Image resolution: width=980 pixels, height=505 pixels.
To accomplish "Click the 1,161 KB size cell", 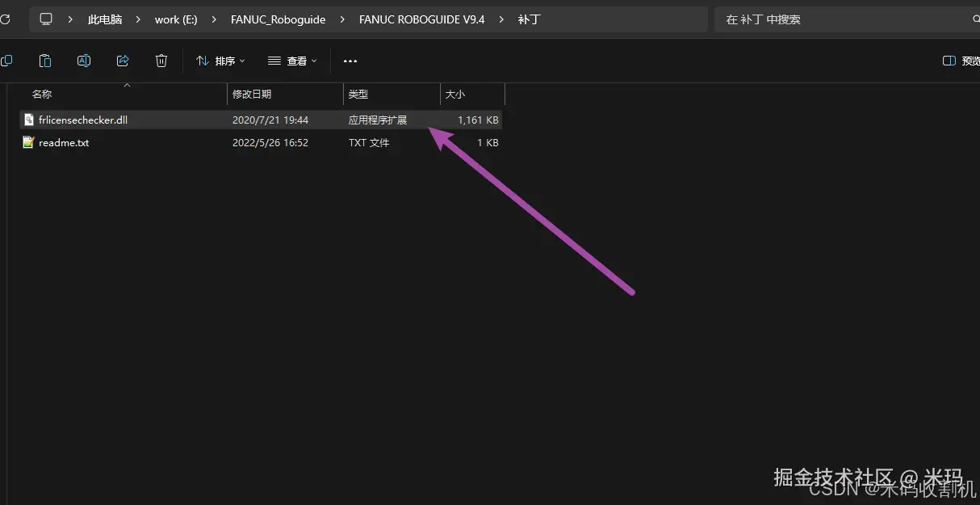I will tap(478, 120).
